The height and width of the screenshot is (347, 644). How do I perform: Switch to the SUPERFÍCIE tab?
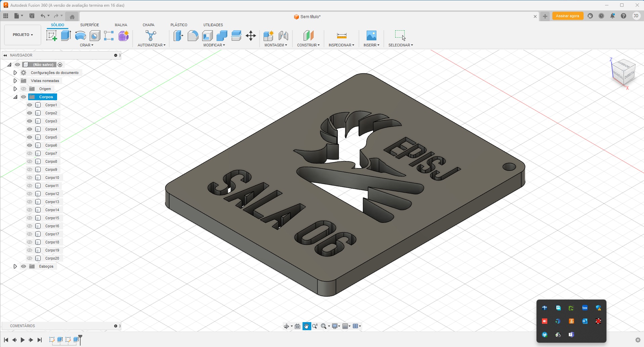(x=89, y=25)
